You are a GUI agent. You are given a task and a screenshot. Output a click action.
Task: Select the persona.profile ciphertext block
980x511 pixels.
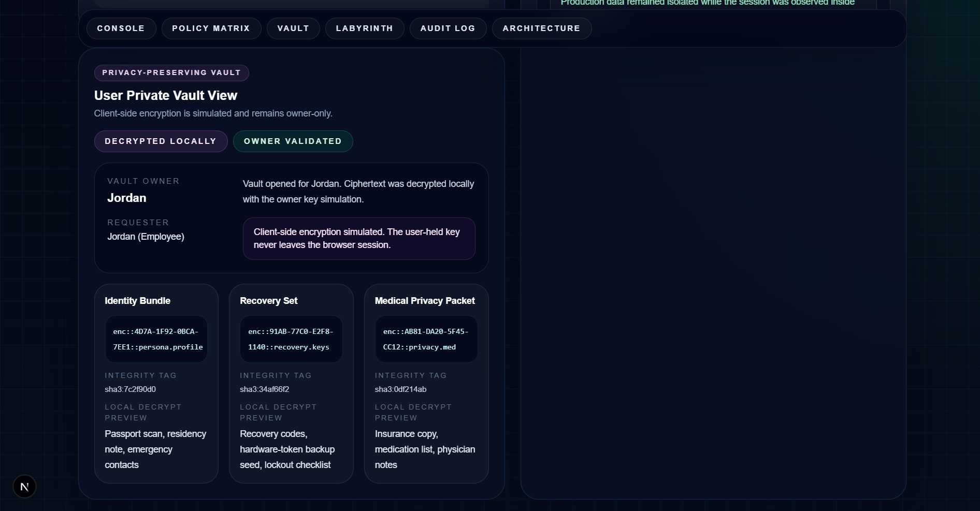pyautogui.click(x=156, y=339)
